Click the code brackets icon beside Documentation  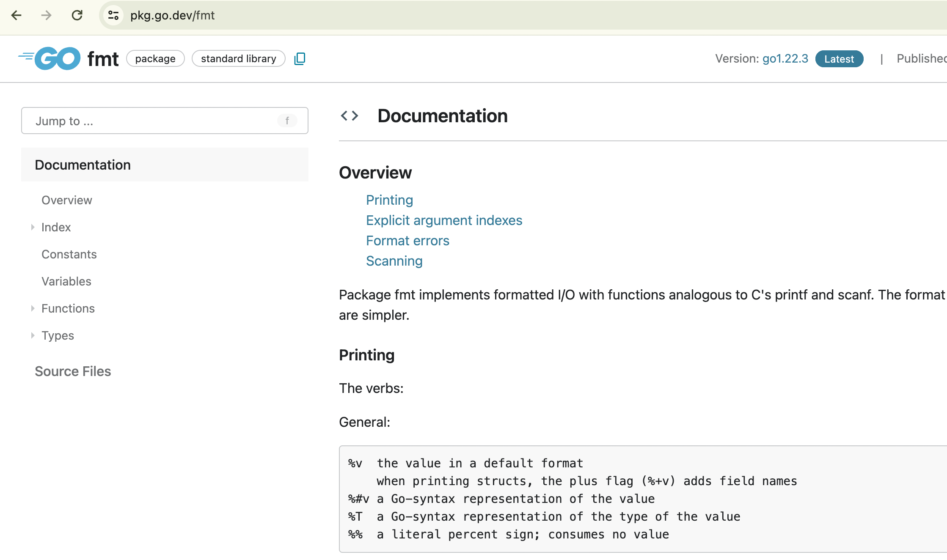coord(350,116)
